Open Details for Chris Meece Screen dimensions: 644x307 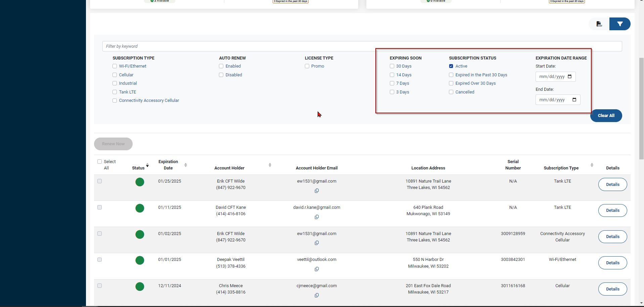point(612,289)
